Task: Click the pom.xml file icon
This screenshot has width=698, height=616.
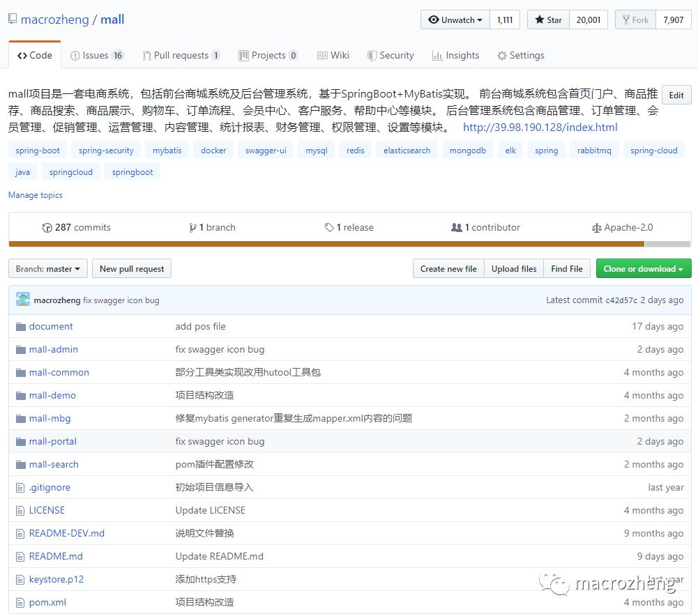Action: coord(20,603)
